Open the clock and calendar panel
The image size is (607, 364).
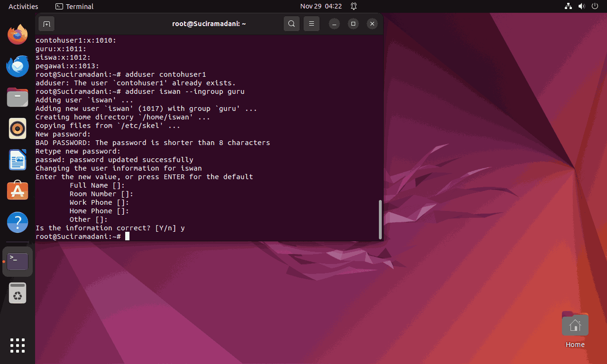321,6
